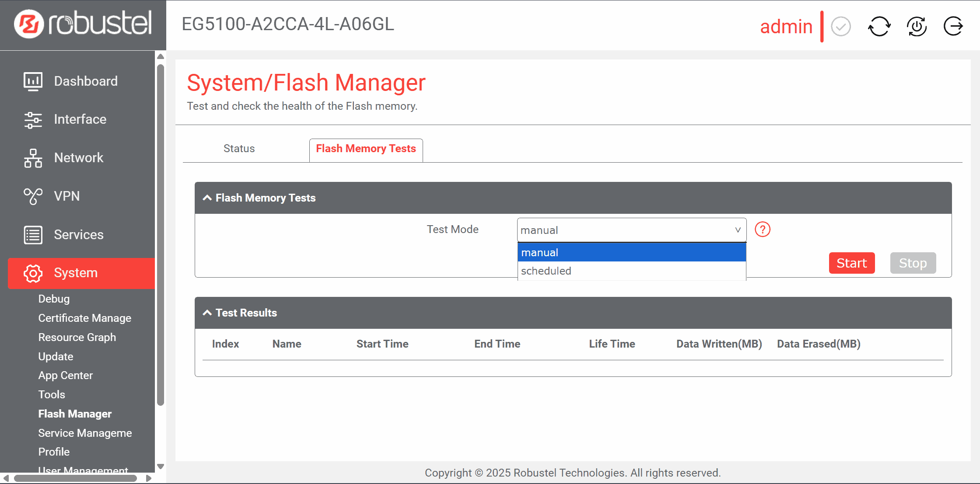Choose manual from Test Mode list
The image size is (980, 484).
coord(631,253)
